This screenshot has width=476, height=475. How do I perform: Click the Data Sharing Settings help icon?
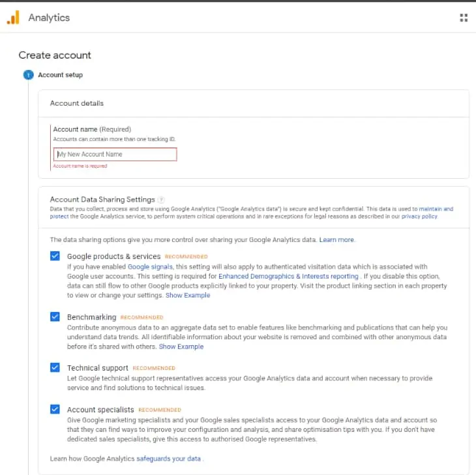tap(161, 200)
